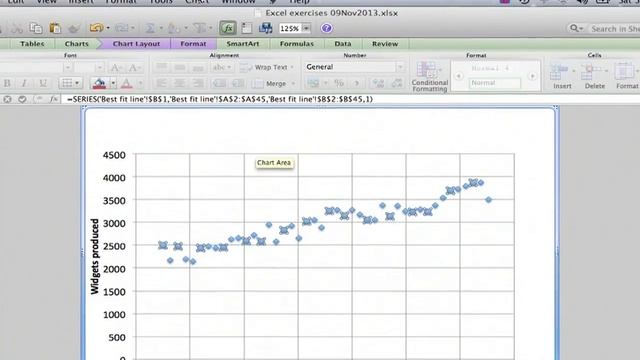Switch to the Chart Layout tab

click(136, 44)
